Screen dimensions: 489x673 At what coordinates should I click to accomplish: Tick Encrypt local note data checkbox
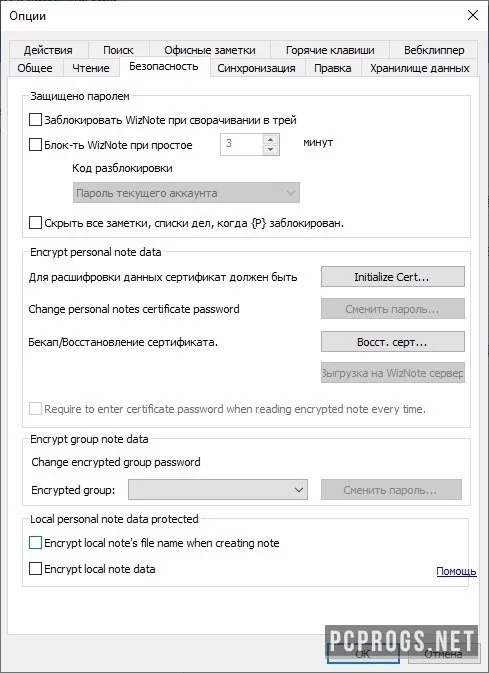point(35,569)
